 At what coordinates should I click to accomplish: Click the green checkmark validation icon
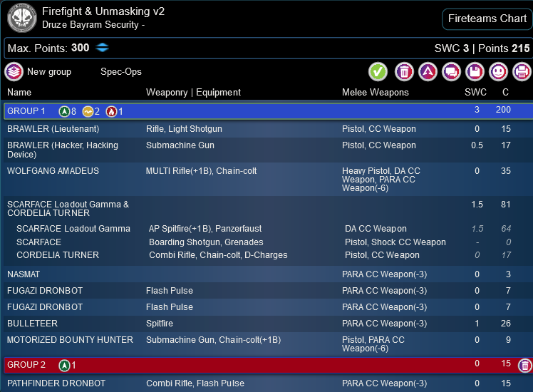[378, 72]
